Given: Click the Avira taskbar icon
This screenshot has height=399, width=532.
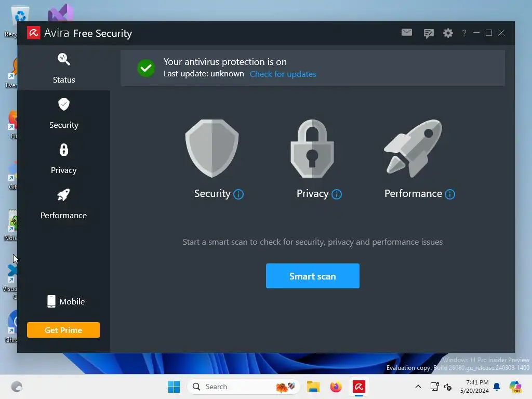Looking at the screenshot, I should pos(358,387).
